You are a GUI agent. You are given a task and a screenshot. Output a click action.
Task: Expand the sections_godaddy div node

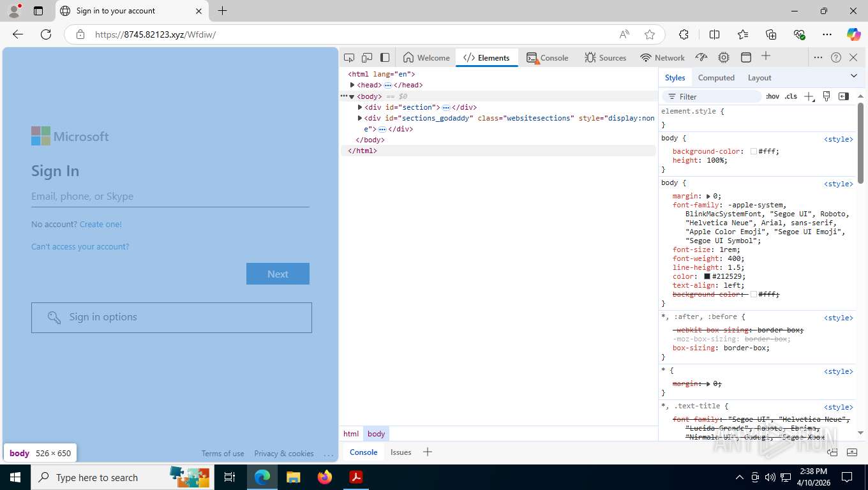tap(360, 118)
